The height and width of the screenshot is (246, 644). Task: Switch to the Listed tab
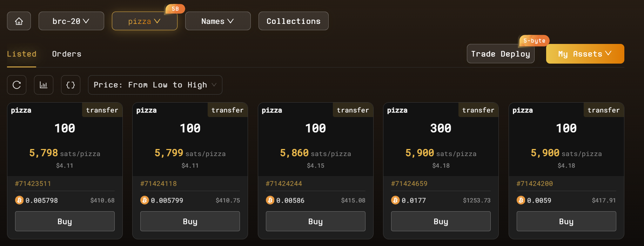pos(22,54)
